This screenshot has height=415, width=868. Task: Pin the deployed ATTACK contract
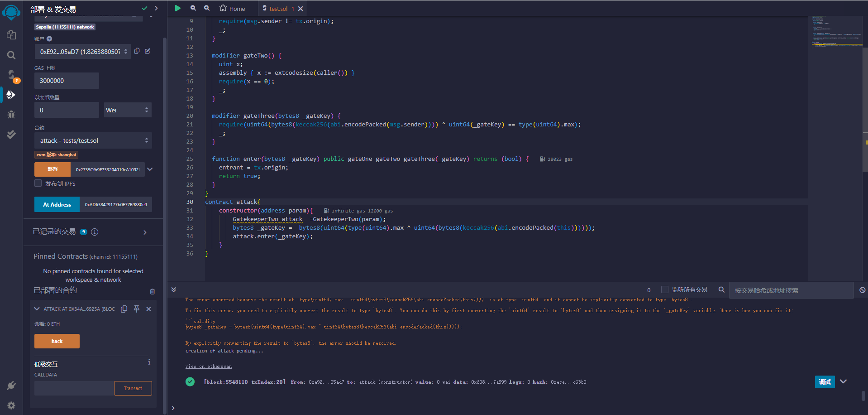tap(137, 309)
